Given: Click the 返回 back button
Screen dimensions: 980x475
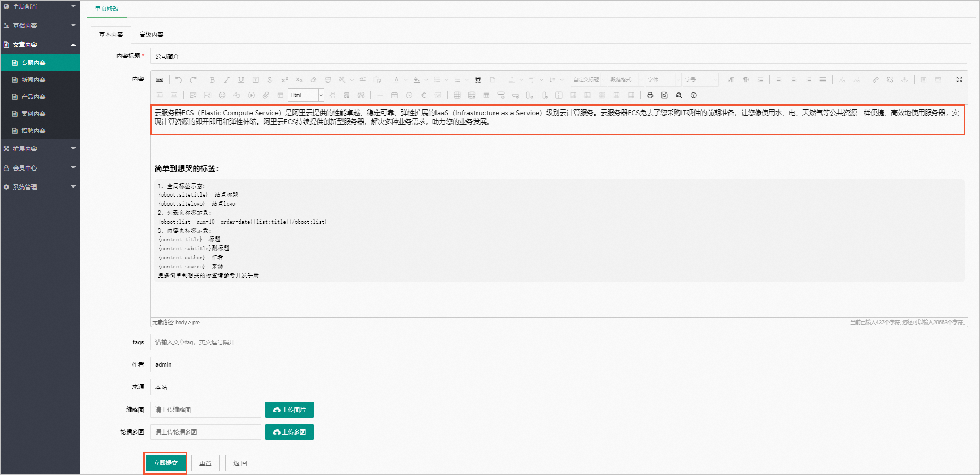Looking at the screenshot, I should [240, 463].
